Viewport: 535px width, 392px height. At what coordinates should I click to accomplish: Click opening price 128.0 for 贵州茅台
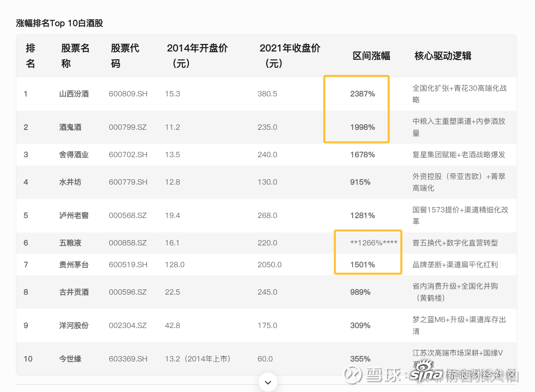(175, 265)
